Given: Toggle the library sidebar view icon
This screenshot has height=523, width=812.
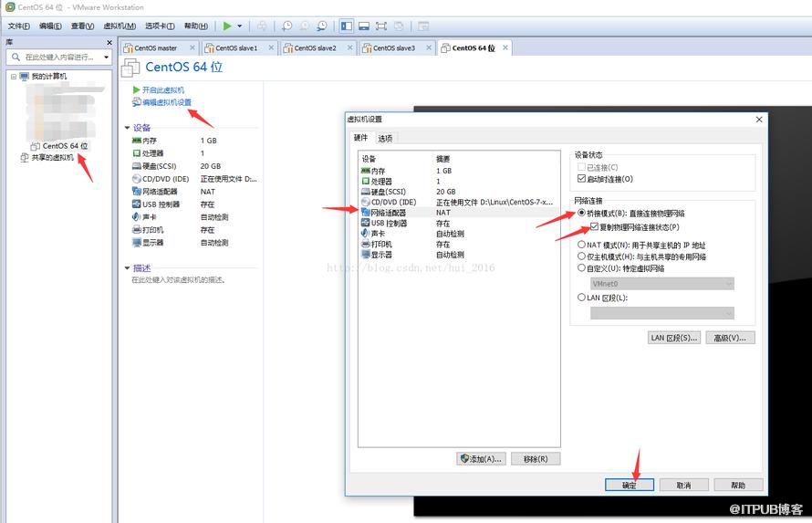Looking at the screenshot, I should pyautogui.click(x=347, y=26).
